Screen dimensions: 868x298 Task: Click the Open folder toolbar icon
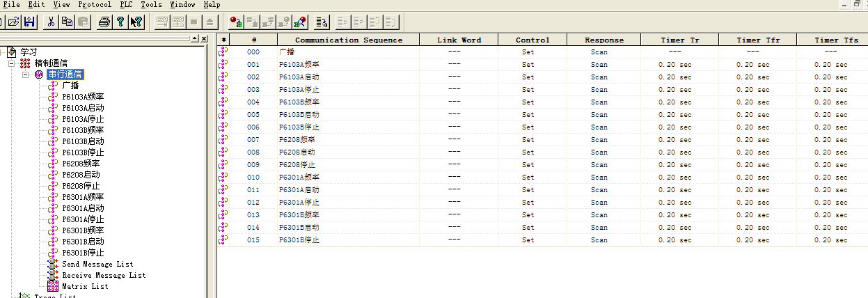coord(14,22)
